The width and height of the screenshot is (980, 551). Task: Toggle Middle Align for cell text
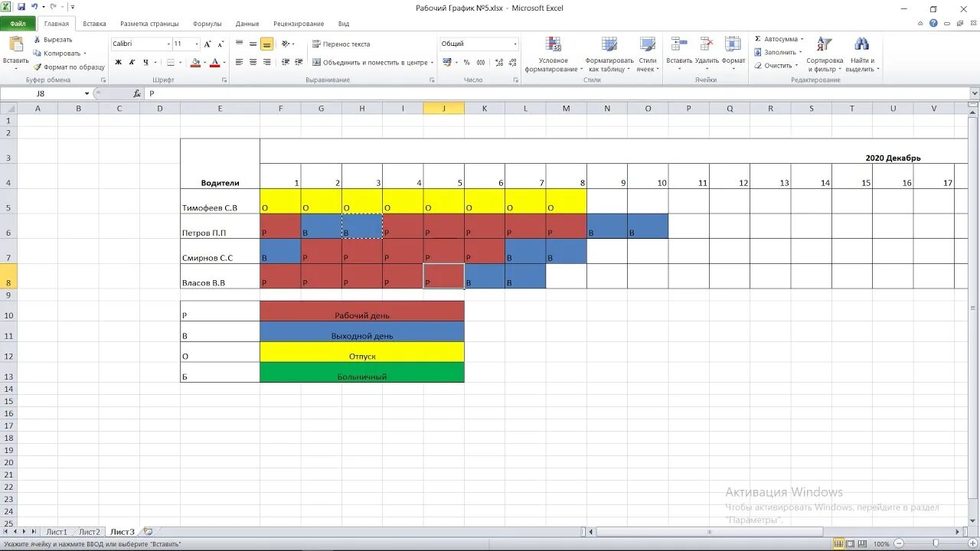pyautogui.click(x=253, y=44)
